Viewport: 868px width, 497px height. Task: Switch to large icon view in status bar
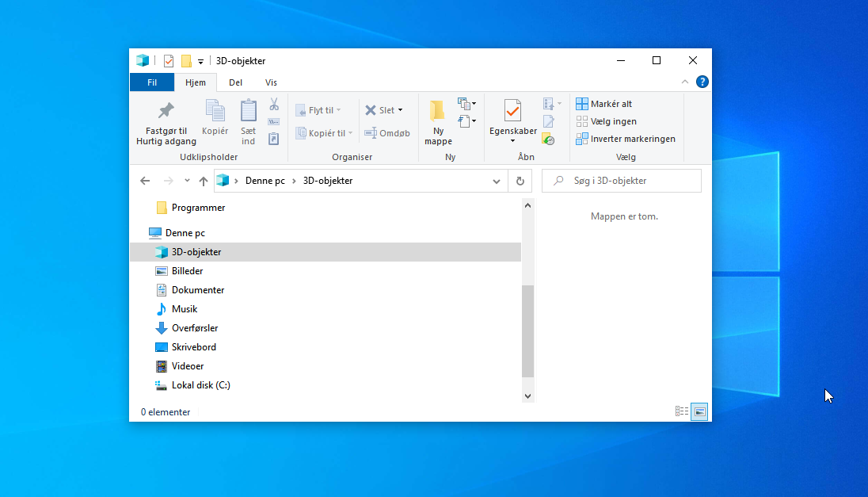coord(699,411)
